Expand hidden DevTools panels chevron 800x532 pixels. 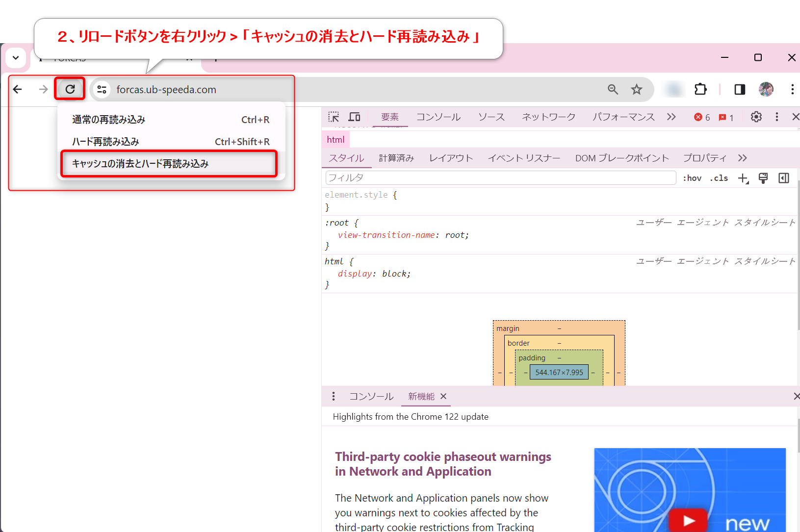[x=671, y=117]
